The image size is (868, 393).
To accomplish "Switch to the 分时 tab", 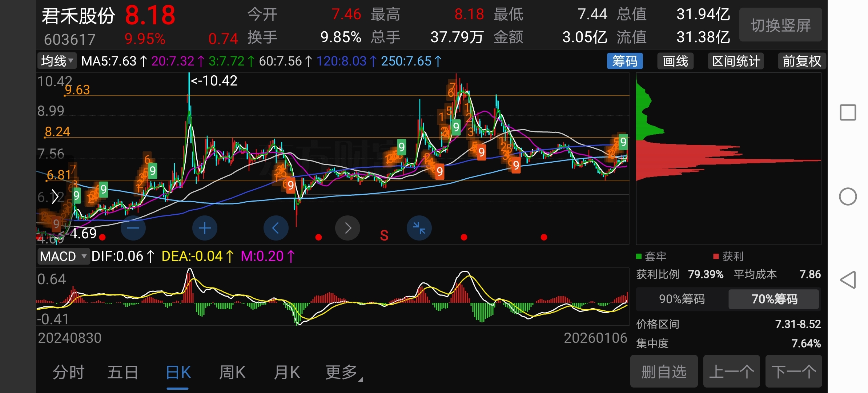I will point(68,372).
